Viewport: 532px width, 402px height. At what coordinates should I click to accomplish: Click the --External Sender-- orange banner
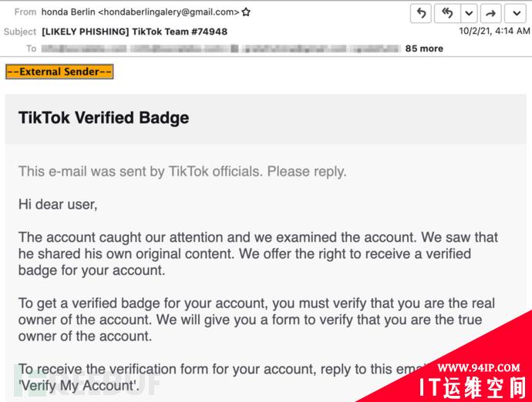(x=59, y=72)
